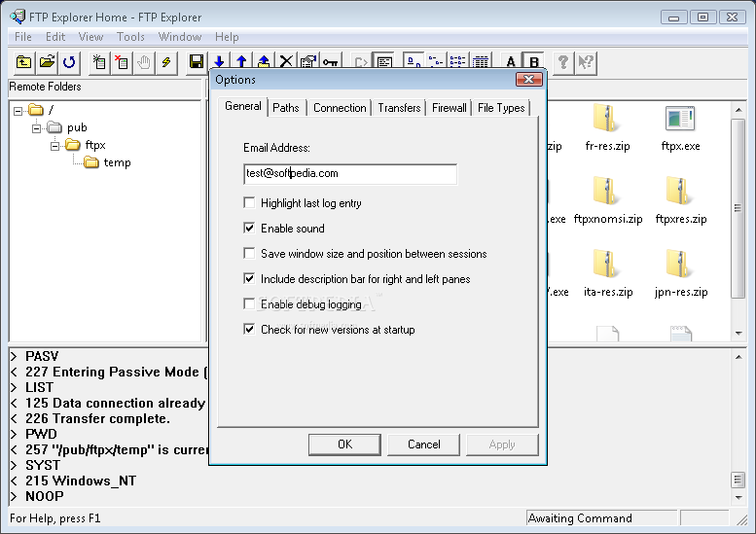Screen dimensions: 756x534
Task: Select the jpn-res.zip file
Action: tap(681, 273)
